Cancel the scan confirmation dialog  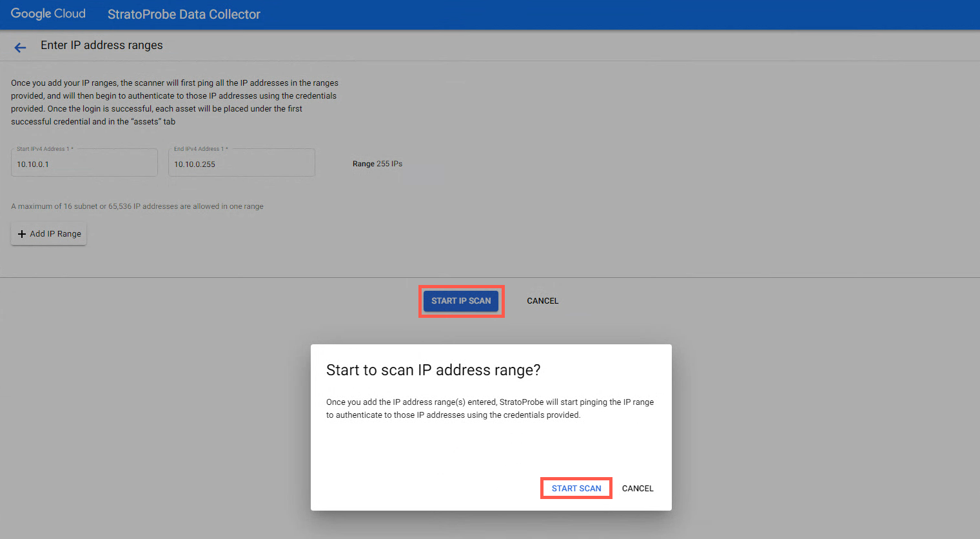coord(638,489)
